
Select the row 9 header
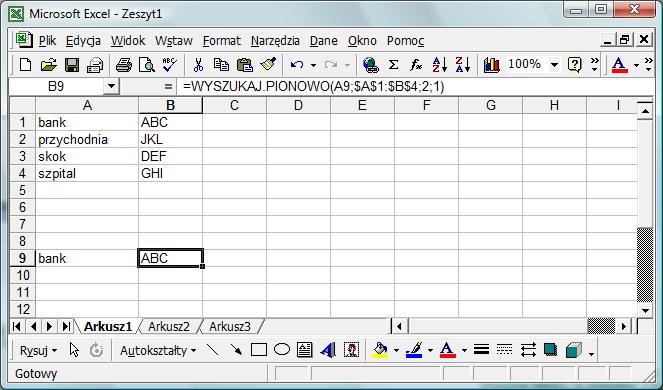point(22,258)
